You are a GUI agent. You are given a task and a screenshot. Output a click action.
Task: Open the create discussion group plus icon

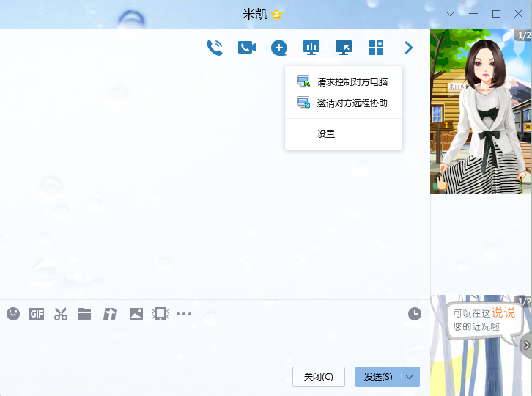coord(279,48)
